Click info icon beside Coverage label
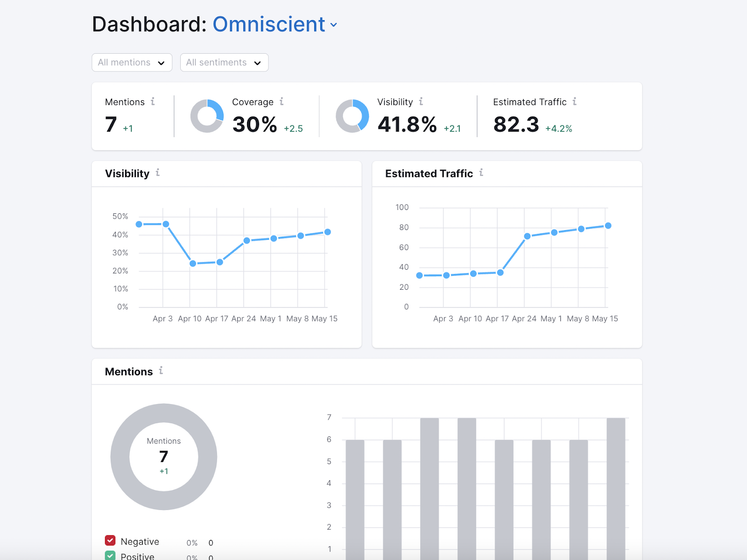The width and height of the screenshot is (747, 560). 282,101
